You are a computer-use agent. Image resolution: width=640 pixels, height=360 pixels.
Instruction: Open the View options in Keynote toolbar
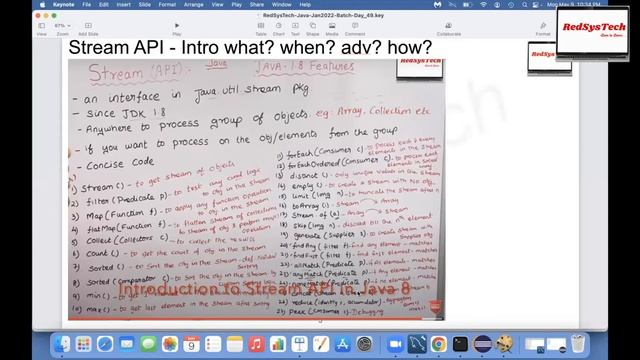[x=42, y=29]
